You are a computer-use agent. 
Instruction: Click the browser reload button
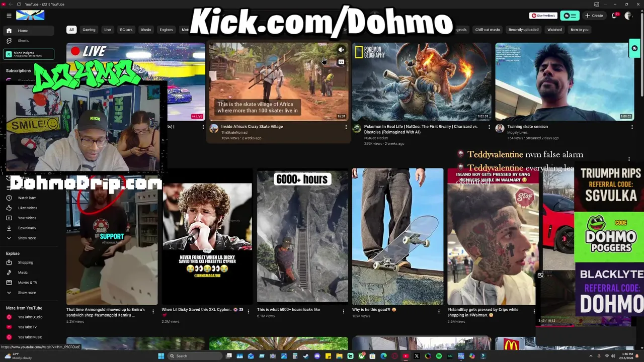pyautogui.click(x=19, y=4)
